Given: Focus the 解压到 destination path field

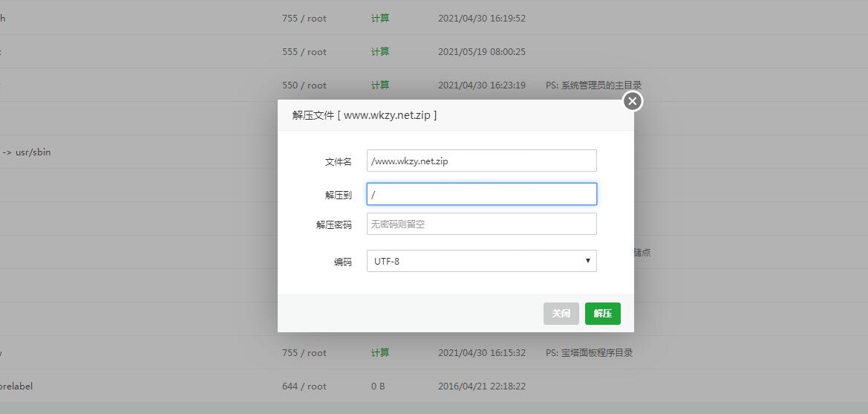Looking at the screenshot, I should (481, 195).
